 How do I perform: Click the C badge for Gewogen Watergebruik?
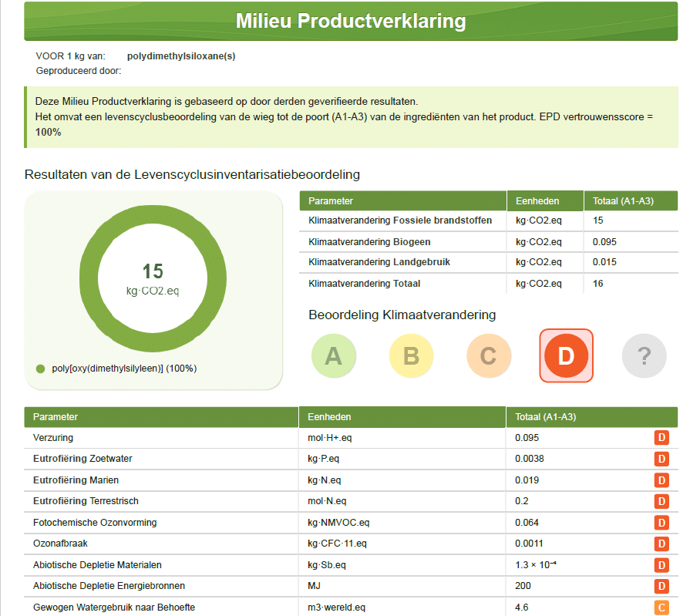point(661,608)
